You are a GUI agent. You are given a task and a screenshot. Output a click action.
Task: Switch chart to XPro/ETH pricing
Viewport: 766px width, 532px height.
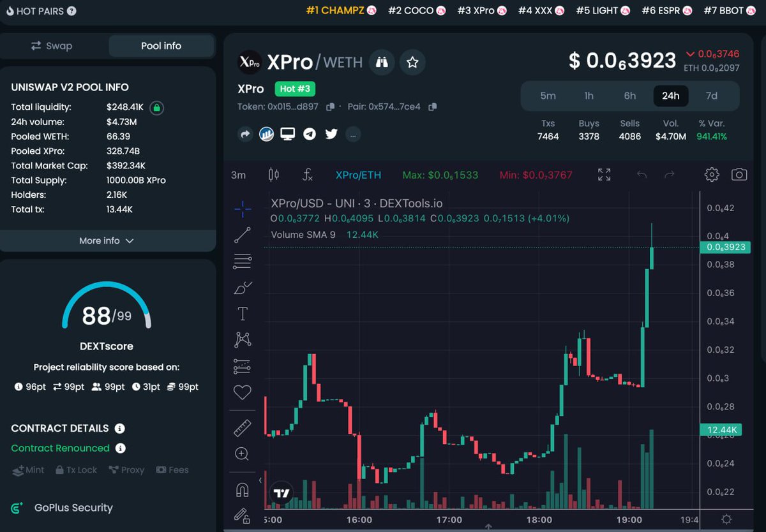click(358, 175)
